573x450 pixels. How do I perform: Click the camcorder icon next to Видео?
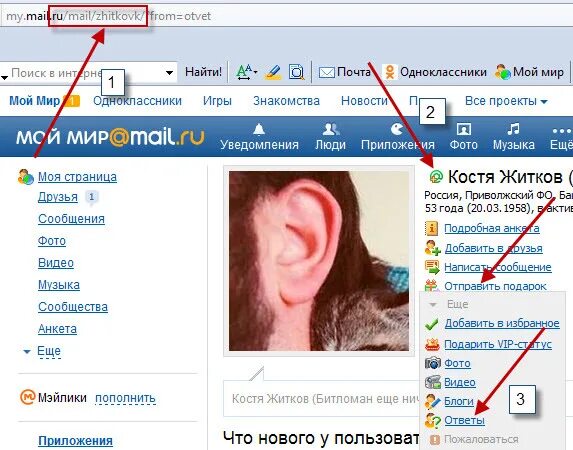433,382
